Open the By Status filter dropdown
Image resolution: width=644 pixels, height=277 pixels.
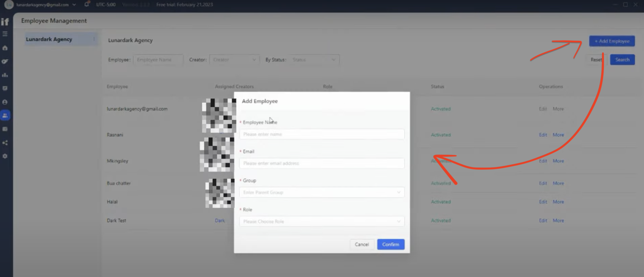314,60
